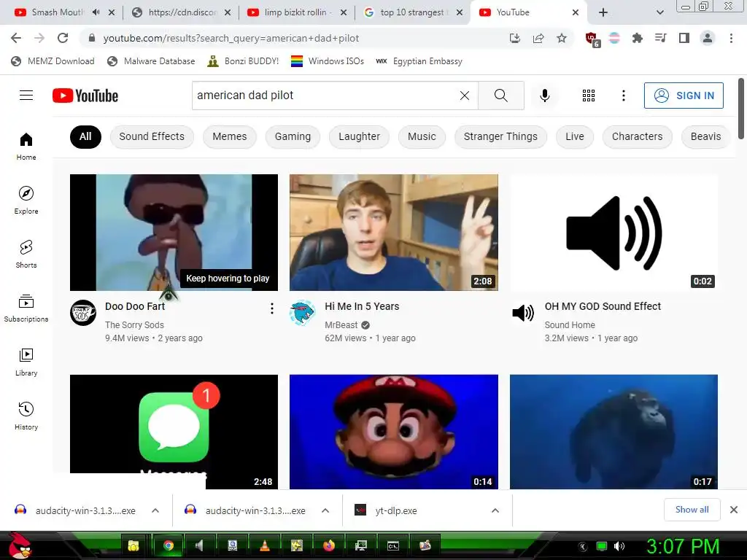Open The Sorry Sods channel avatar
Viewport: 747px width, 560px height.
83,313
